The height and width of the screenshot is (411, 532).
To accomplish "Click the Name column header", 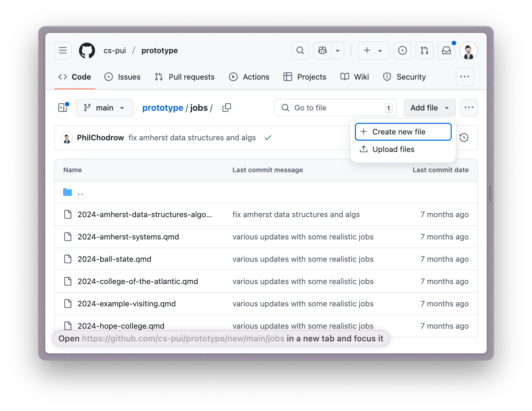I will (72, 170).
